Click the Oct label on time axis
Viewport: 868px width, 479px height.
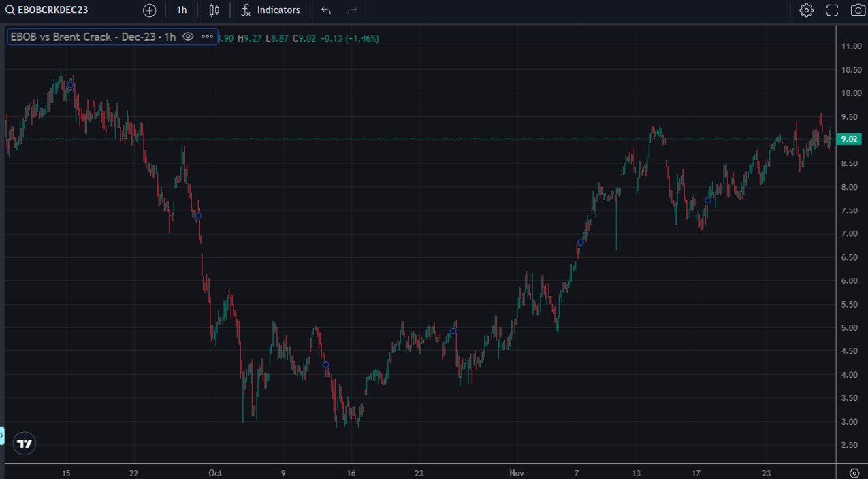215,473
